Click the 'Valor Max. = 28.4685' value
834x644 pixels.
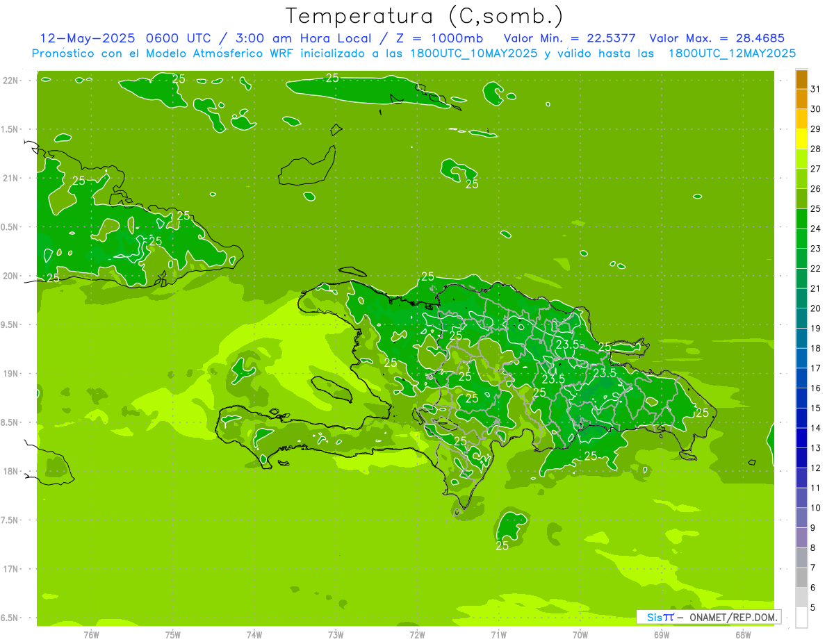coord(717,38)
